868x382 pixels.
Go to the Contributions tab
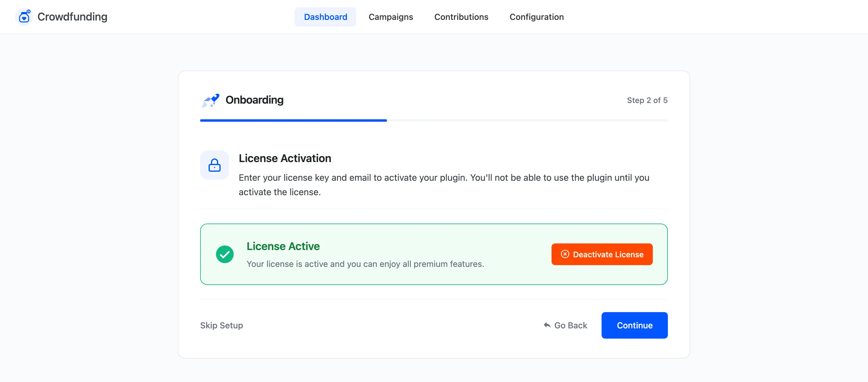pos(461,17)
